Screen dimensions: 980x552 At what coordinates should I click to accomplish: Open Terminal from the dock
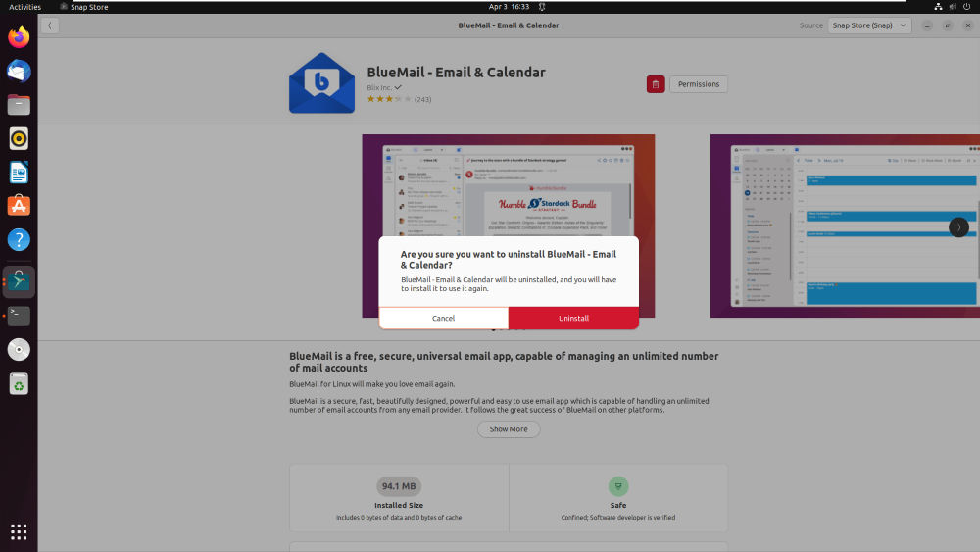point(19,316)
